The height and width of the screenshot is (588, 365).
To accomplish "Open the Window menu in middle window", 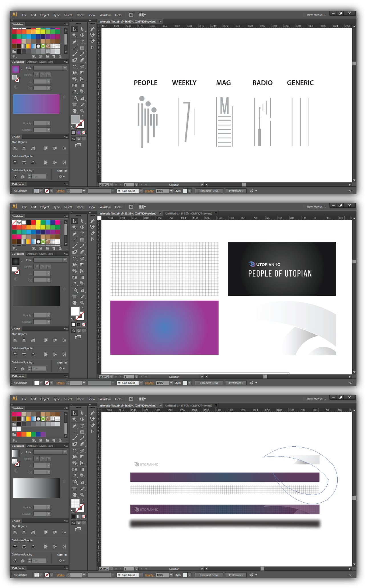I will tap(105, 207).
